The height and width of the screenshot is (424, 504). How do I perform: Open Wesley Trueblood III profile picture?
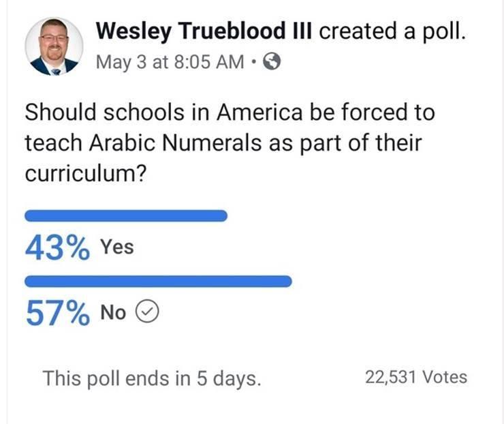(x=54, y=46)
